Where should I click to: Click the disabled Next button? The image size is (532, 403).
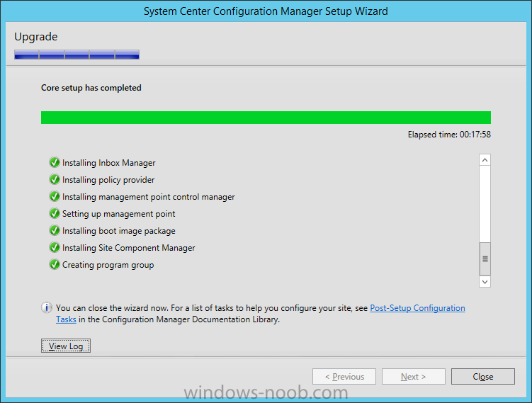[x=413, y=377]
